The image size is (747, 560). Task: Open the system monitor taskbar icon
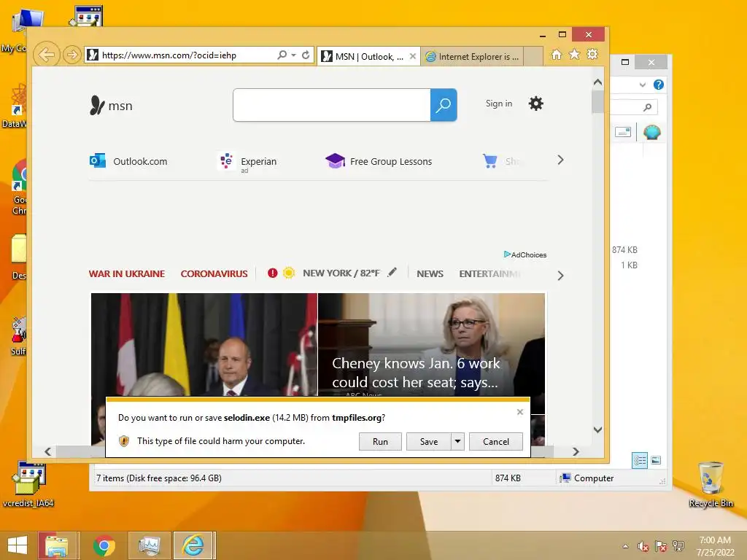[x=149, y=545]
